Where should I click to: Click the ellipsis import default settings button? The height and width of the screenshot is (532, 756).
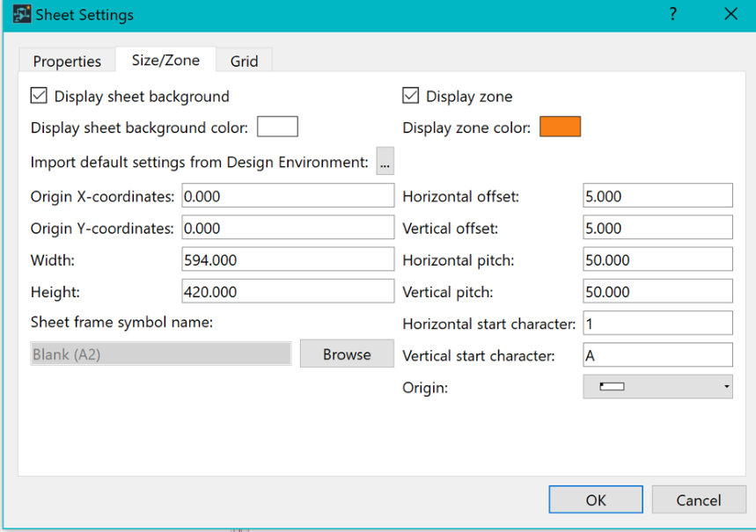coord(385,161)
